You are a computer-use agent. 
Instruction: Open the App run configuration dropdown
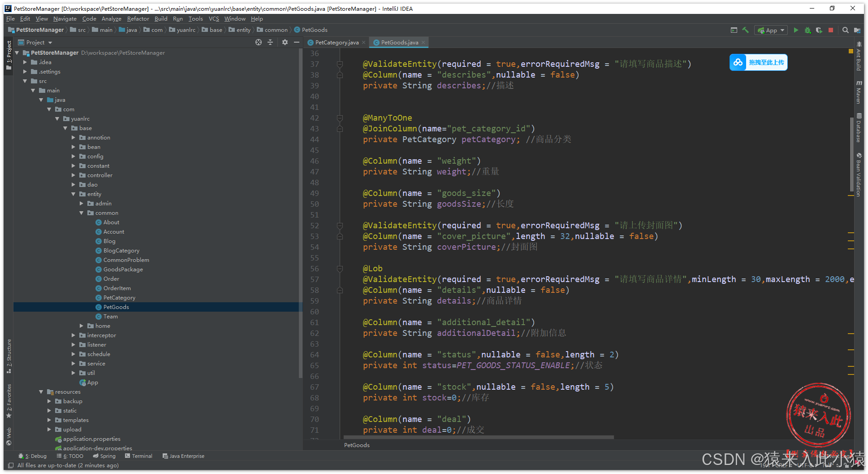[x=771, y=30]
